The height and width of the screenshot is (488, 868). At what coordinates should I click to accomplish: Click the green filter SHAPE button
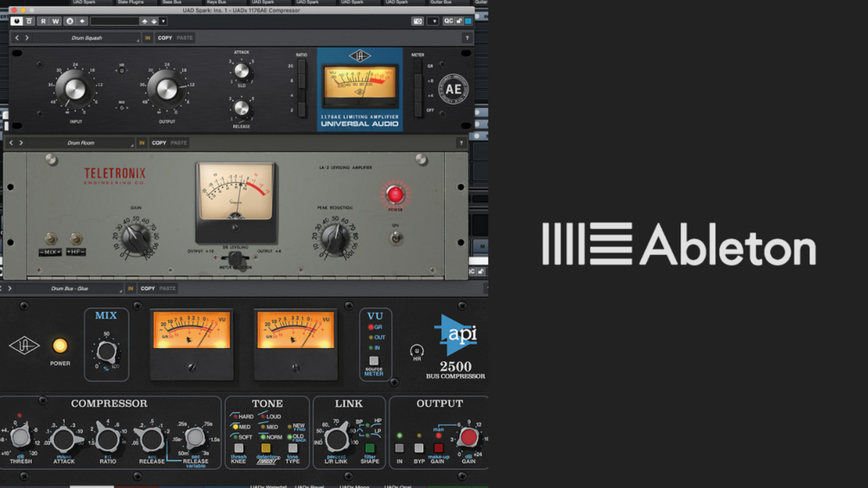tap(370, 448)
